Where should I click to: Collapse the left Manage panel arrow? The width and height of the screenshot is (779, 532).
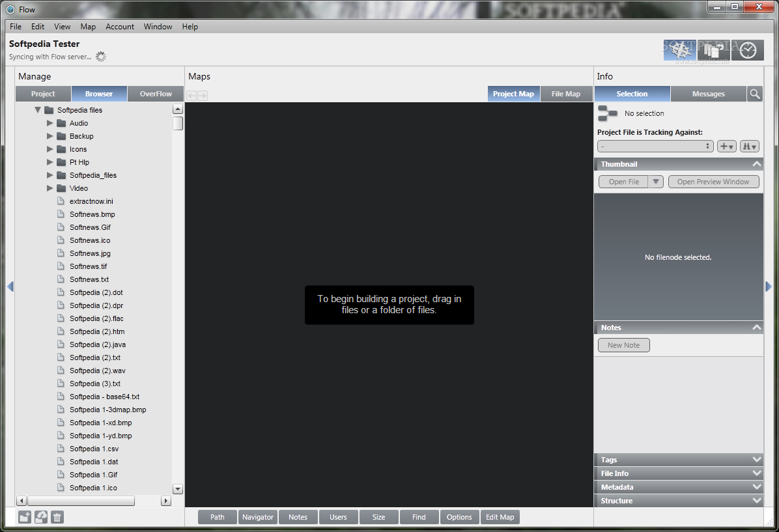(10, 286)
